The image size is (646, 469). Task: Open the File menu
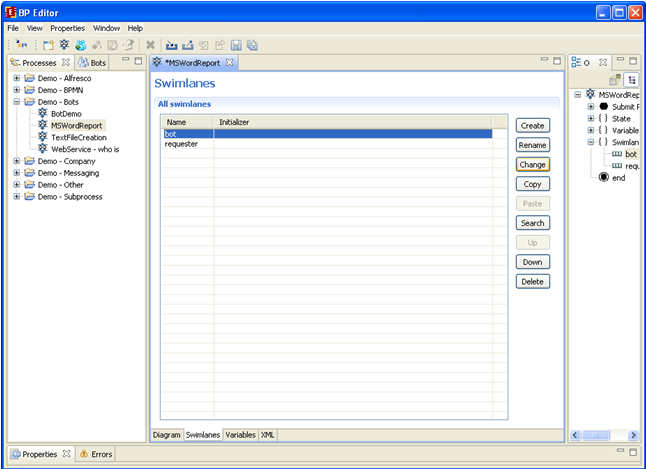pos(13,28)
